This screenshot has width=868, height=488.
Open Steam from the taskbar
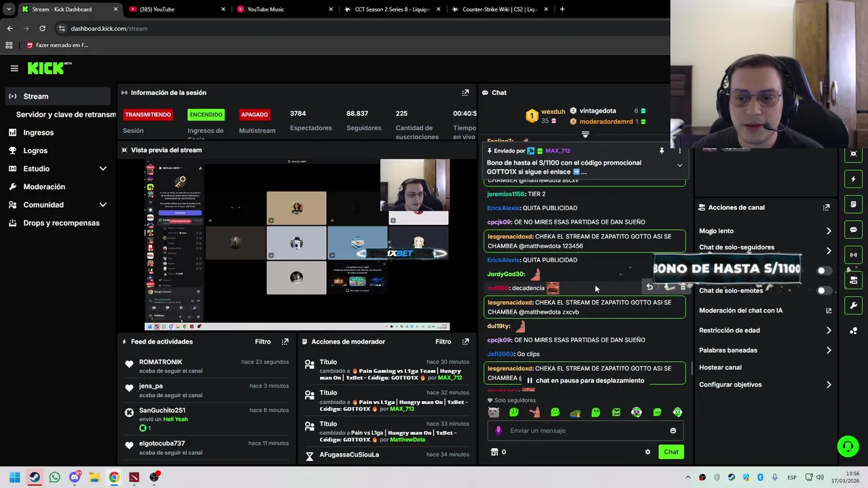coord(35,477)
